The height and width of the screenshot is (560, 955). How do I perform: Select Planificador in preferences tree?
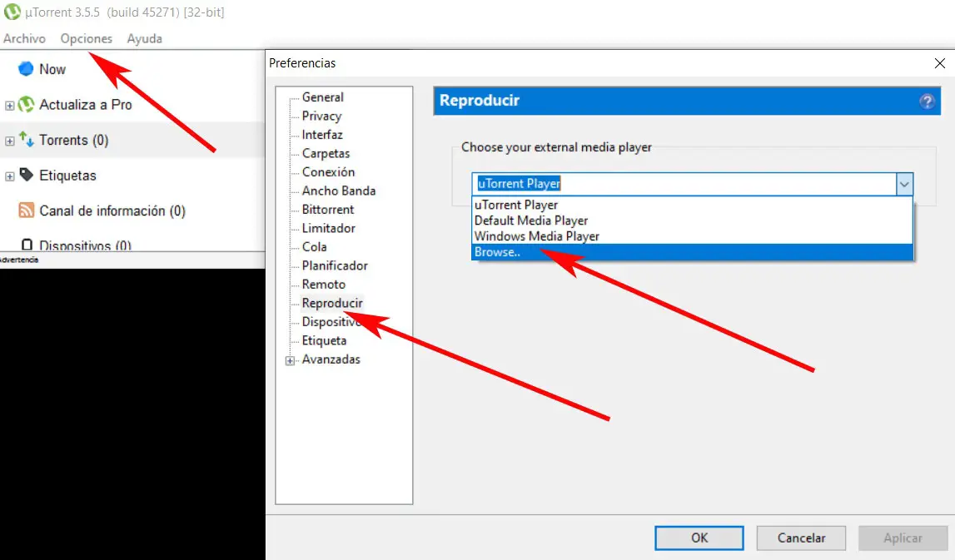point(335,265)
